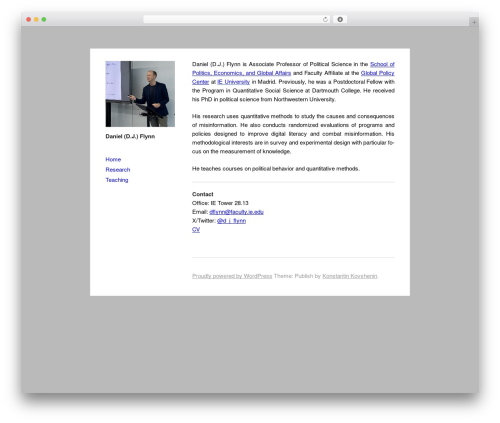Open the Home navigation link
The image size is (500, 423).
[x=113, y=159]
